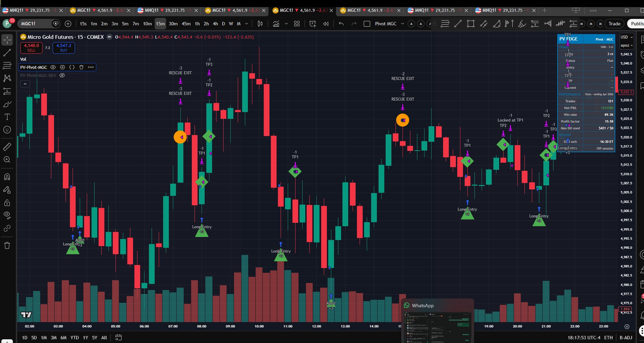Open the Trade panel button

click(x=614, y=24)
